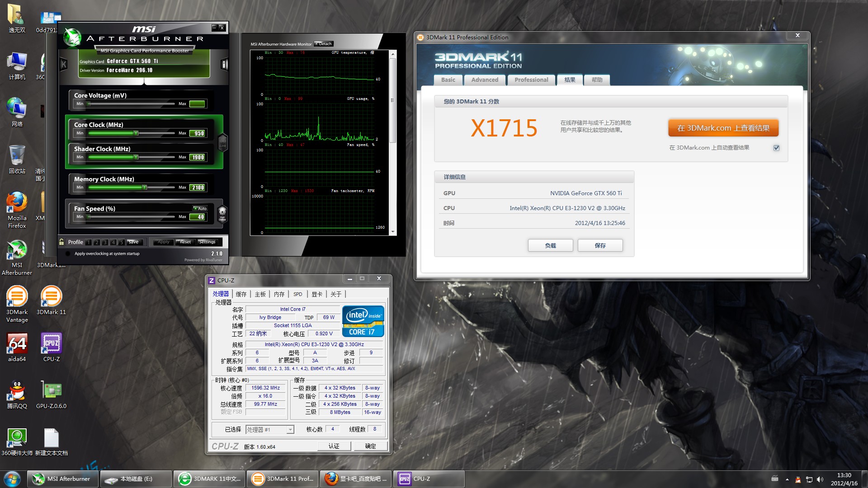Toggle apply overclocking at system startup
This screenshot has height=488, width=868.
(68, 253)
